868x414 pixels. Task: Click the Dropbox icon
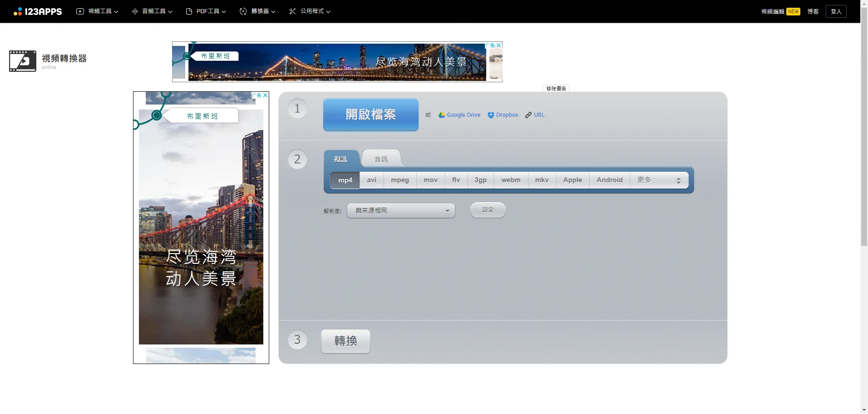[x=491, y=115]
